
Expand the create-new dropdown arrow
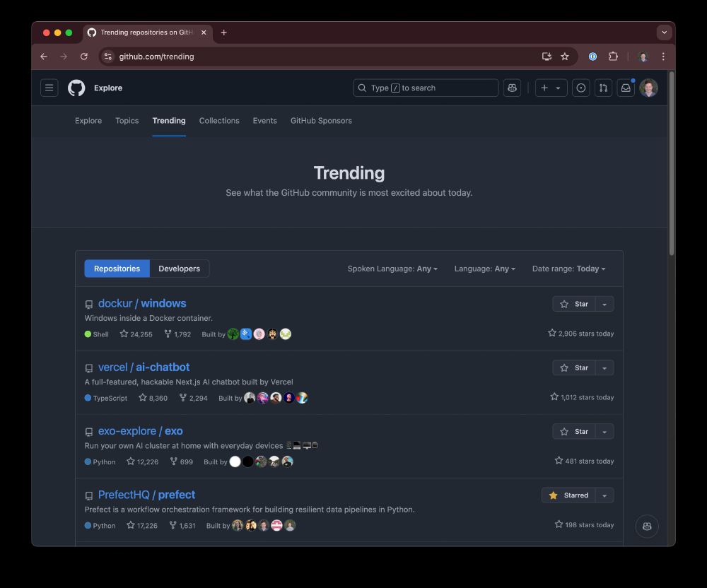tap(559, 88)
